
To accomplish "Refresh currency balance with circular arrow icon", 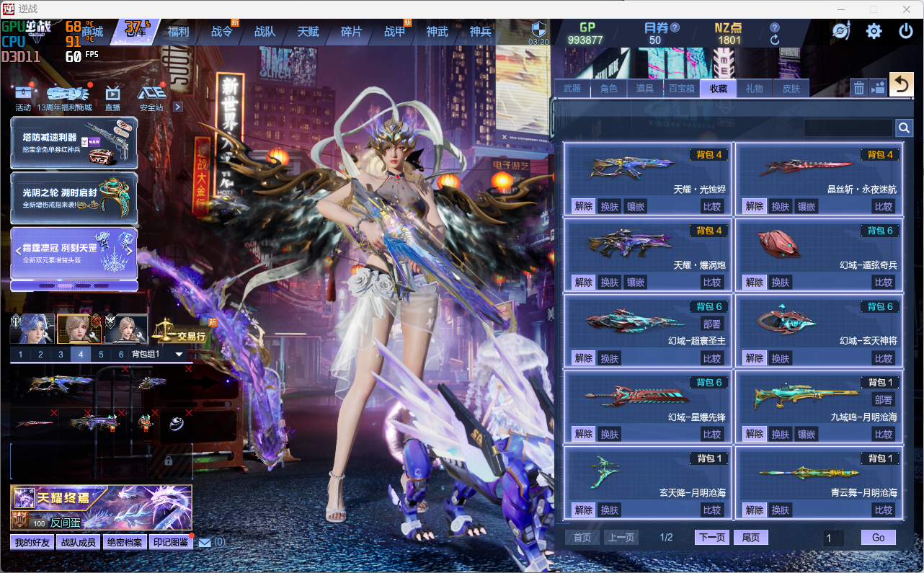I will coord(775,40).
